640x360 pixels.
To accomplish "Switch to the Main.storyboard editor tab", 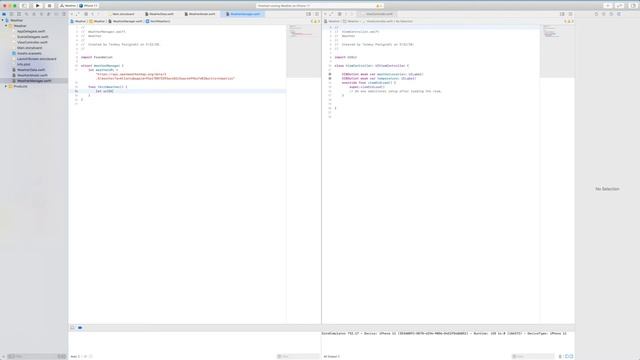I will [x=123, y=14].
